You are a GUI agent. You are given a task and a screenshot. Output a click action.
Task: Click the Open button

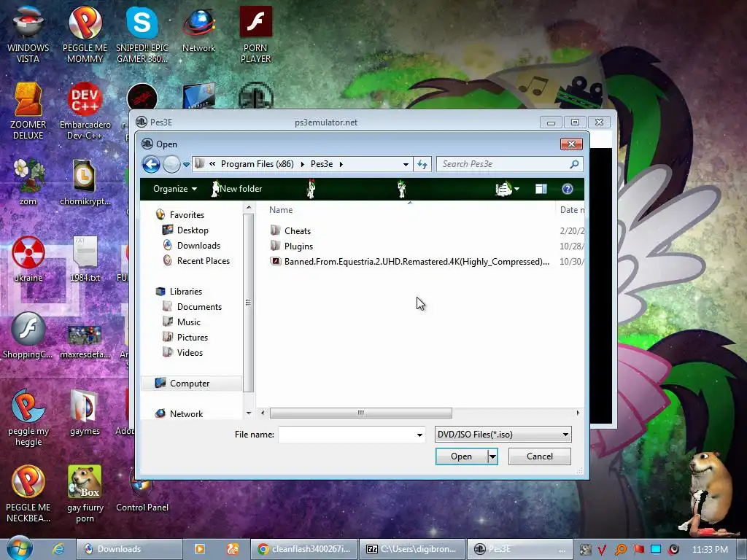coord(461,456)
